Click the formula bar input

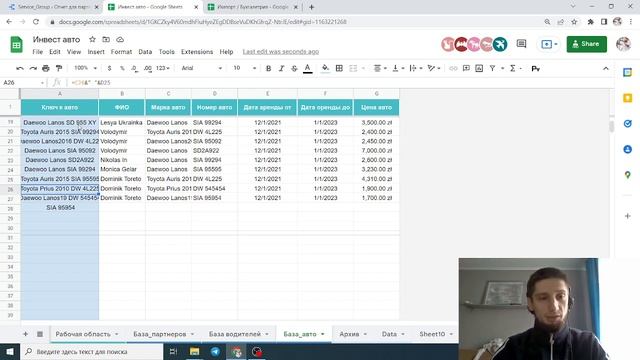(339, 82)
